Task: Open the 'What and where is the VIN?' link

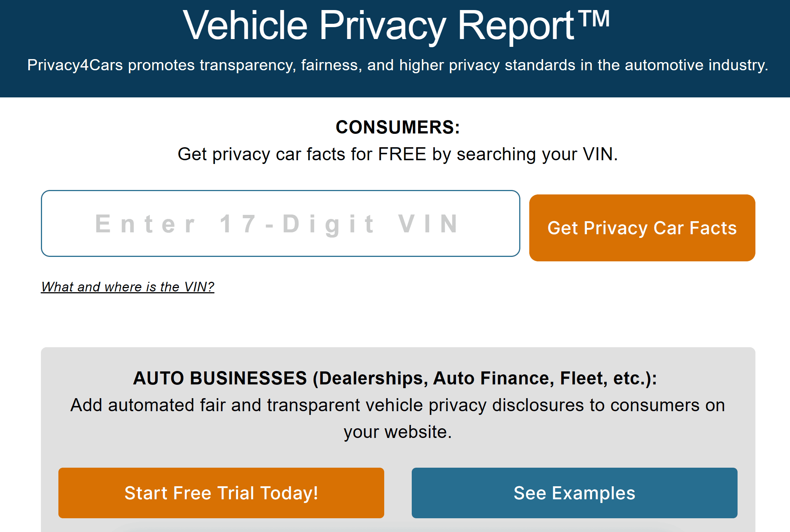Action: click(x=127, y=287)
